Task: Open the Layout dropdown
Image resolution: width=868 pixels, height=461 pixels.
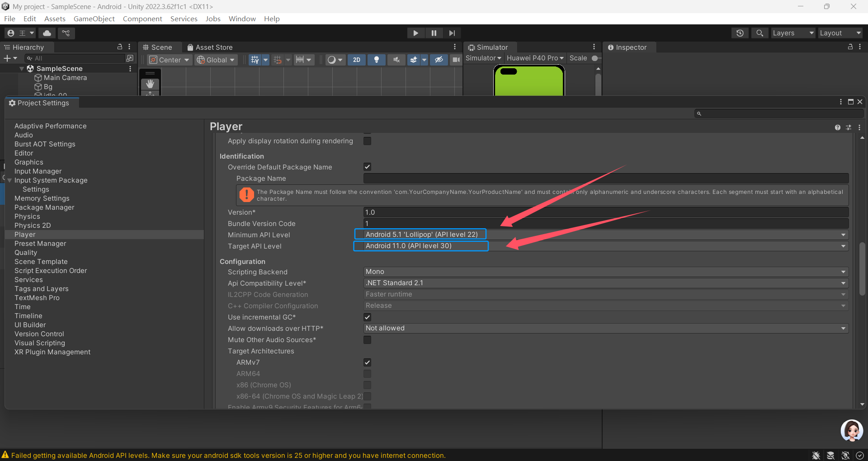Action: (840, 33)
